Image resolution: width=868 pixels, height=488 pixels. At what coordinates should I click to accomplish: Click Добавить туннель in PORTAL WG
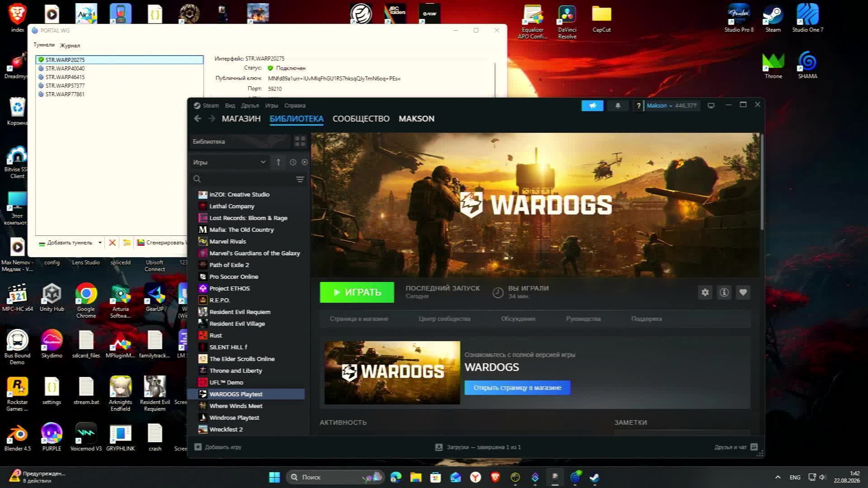66,243
